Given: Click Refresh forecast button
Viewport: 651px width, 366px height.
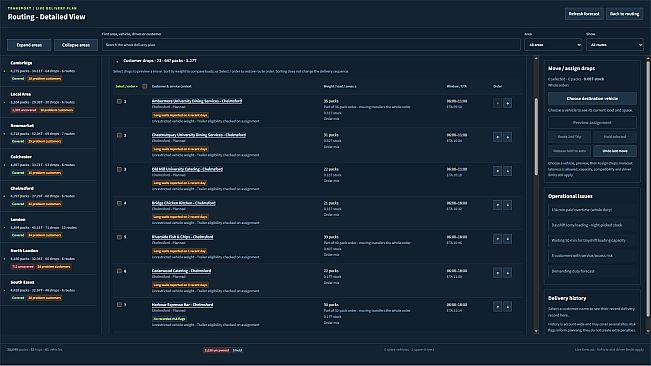Looking at the screenshot, I should pyautogui.click(x=584, y=14).
